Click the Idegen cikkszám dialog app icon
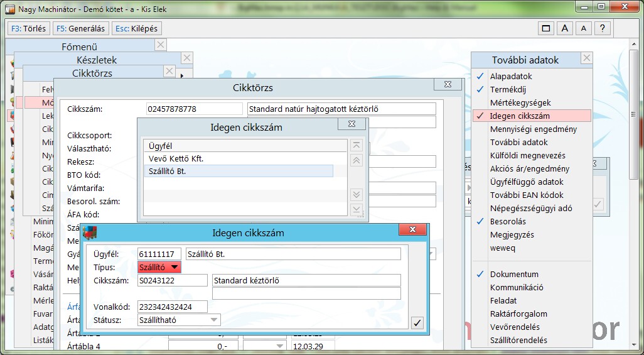 coord(90,232)
